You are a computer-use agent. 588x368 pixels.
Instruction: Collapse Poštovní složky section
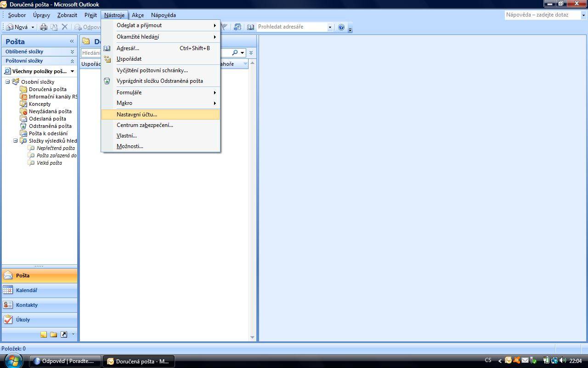tap(72, 61)
